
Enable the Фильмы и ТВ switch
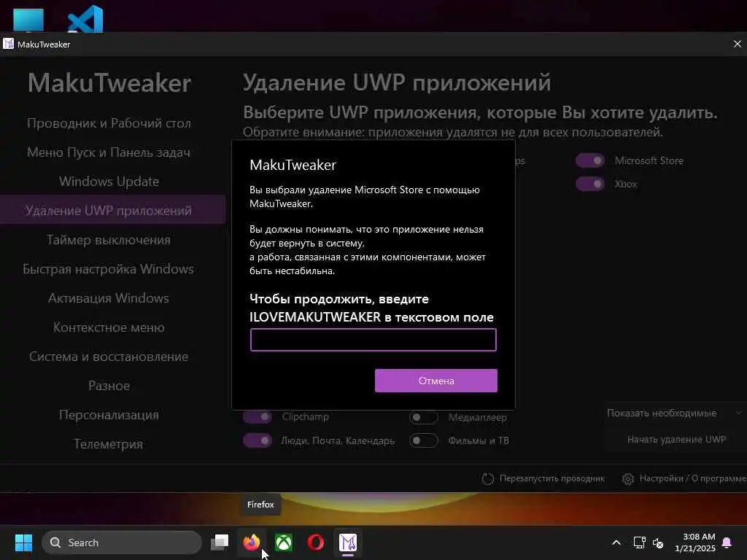point(424,440)
